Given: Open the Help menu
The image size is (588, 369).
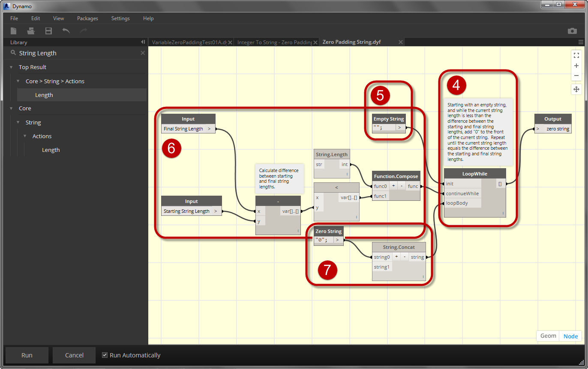Looking at the screenshot, I should click(x=148, y=18).
